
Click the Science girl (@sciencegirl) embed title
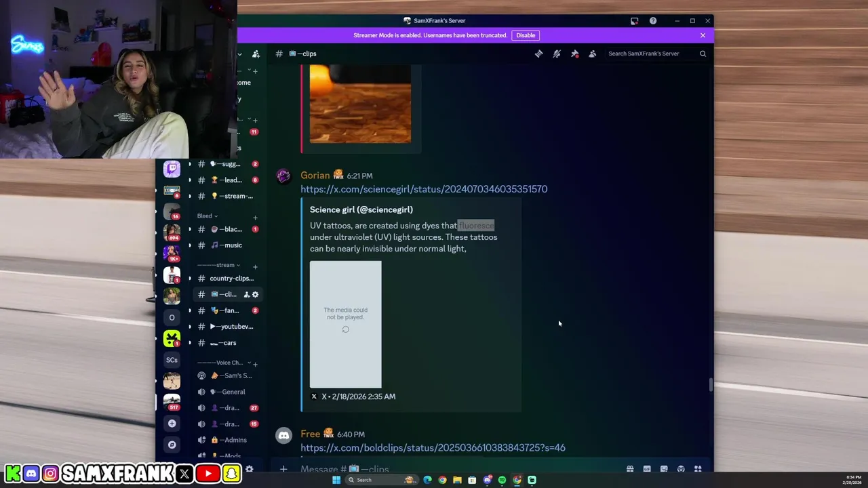coord(361,209)
